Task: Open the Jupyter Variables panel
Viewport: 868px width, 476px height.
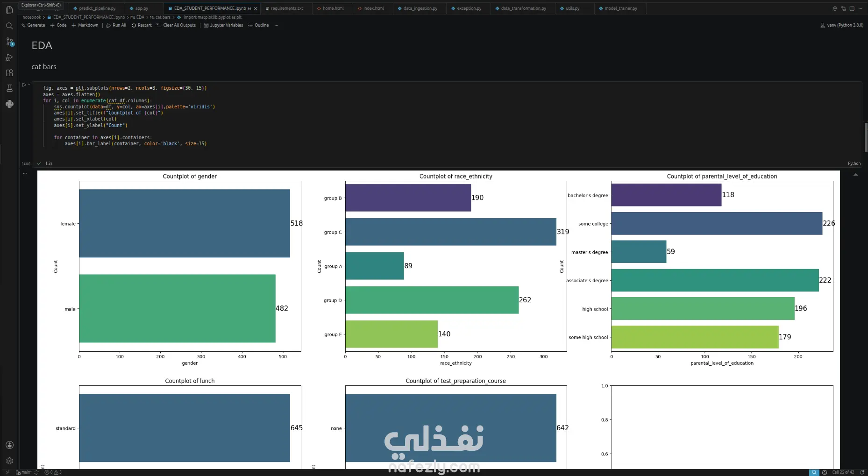Action: (x=223, y=25)
